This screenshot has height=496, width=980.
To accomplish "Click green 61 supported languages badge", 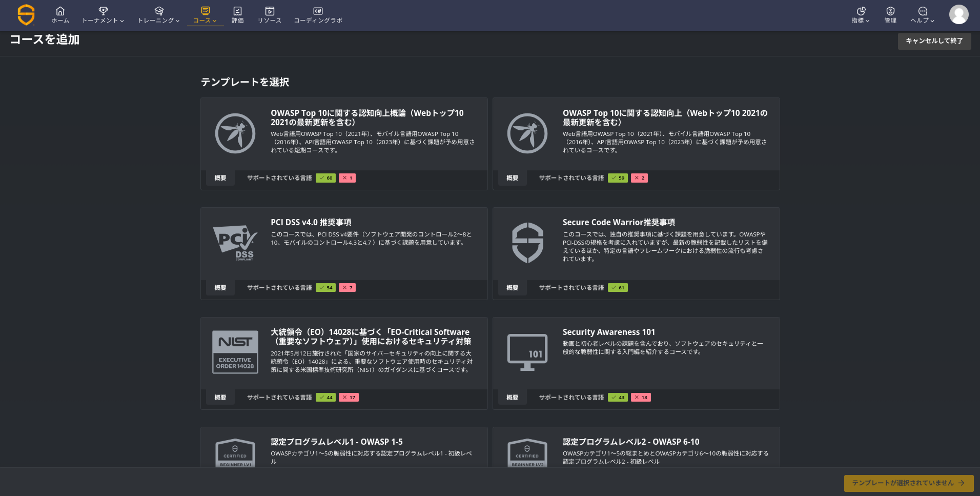I will (618, 288).
